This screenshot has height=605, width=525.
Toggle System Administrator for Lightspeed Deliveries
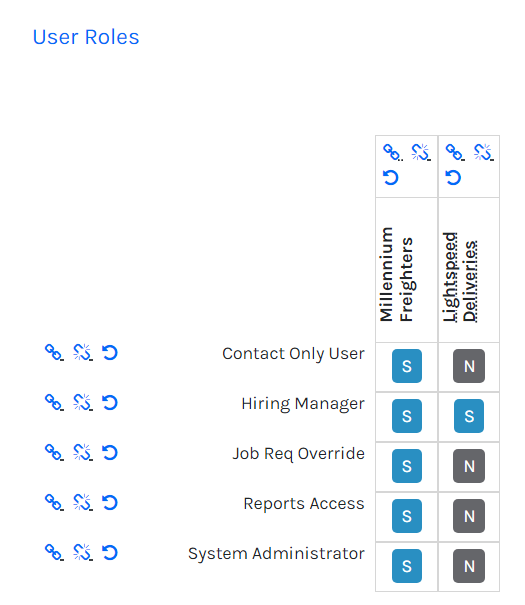tap(469, 566)
